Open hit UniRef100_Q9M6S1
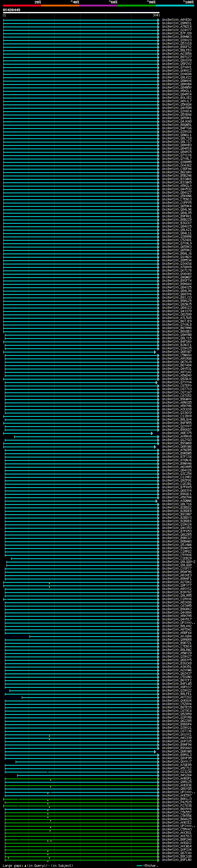The width and height of the screenshot is (197, 868). [x=176, y=23]
